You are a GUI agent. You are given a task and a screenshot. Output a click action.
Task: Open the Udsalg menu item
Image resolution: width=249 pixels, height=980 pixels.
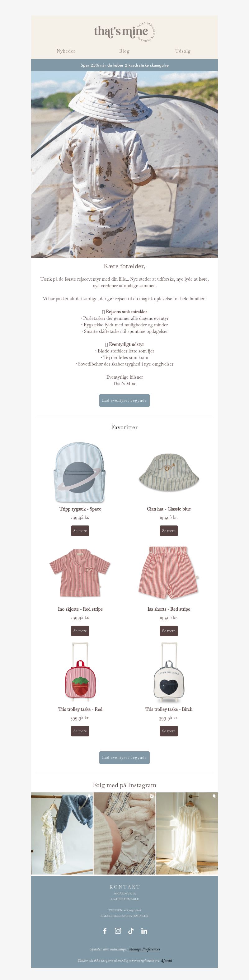(183, 51)
